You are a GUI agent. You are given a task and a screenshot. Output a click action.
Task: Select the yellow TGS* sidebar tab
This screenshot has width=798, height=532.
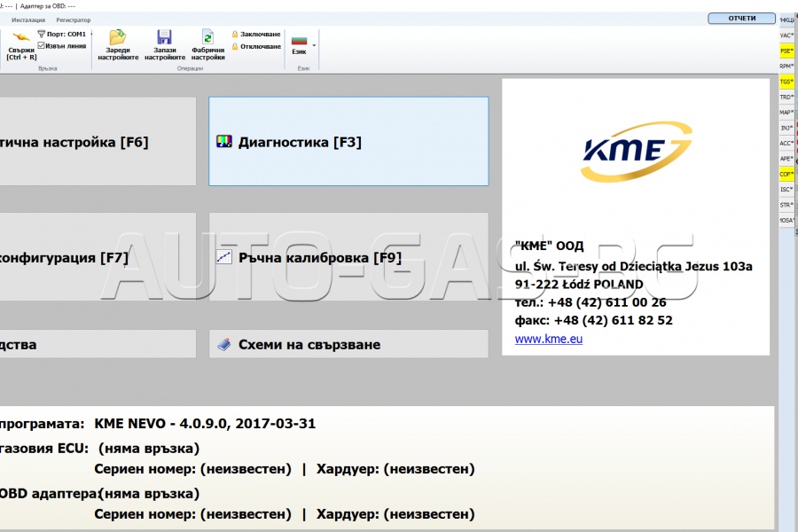(786, 82)
